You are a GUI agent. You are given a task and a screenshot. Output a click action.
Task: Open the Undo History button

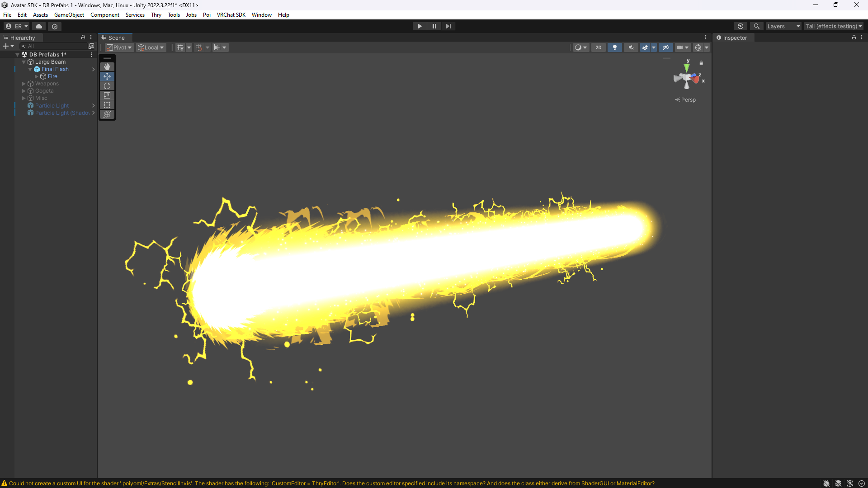(x=741, y=26)
